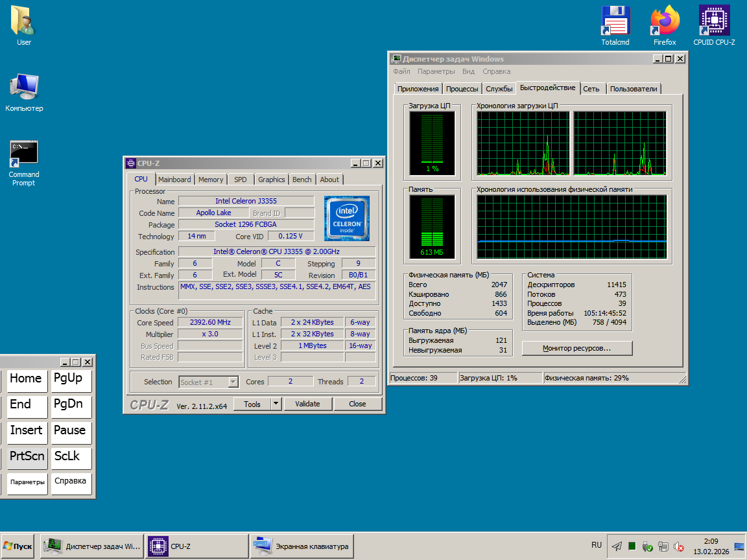Open the CPUID CPU-Z desktop shortcut
This screenshot has width=747, height=560.
[714, 21]
